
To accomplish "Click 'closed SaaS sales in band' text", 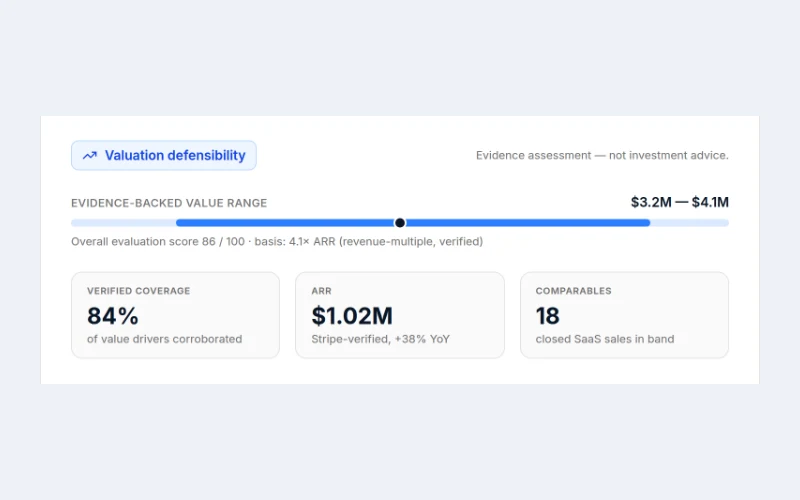I will (605, 339).
